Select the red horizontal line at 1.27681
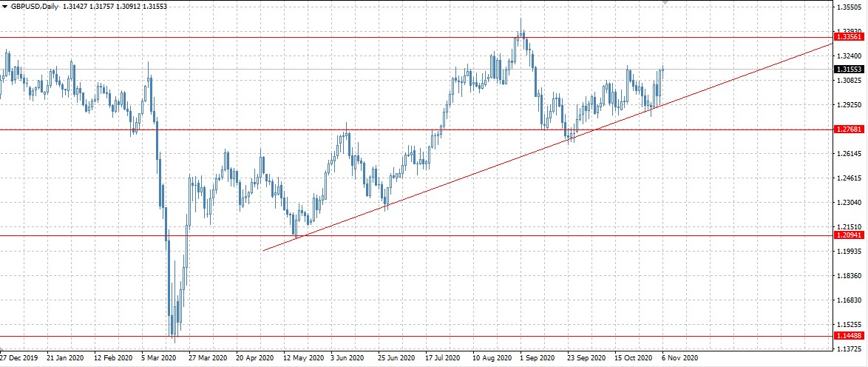 [416, 129]
